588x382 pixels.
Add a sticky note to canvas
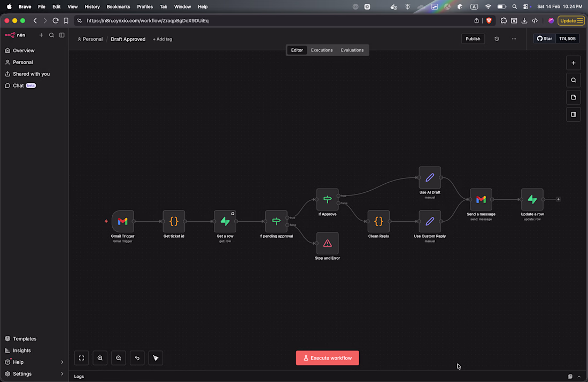click(574, 97)
